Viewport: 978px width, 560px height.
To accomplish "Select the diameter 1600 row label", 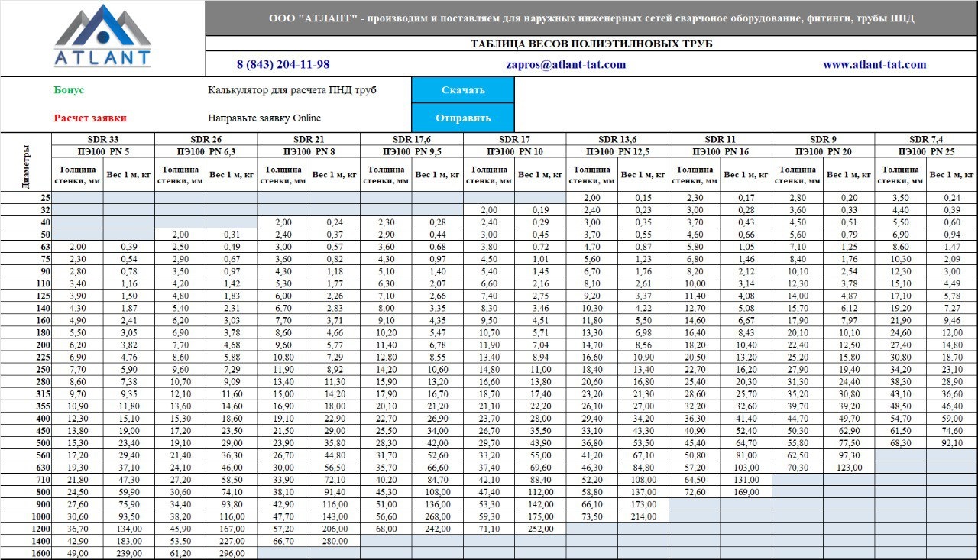I will (26, 553).
